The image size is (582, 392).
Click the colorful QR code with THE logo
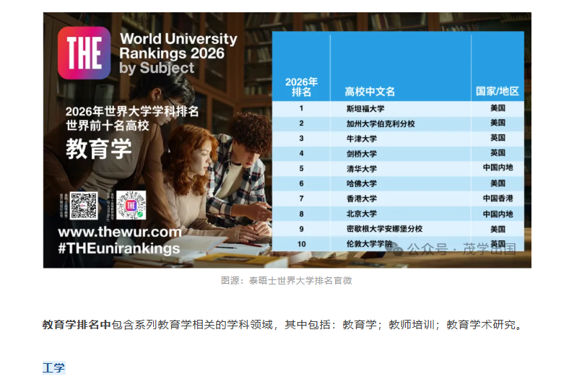[131, 206]
